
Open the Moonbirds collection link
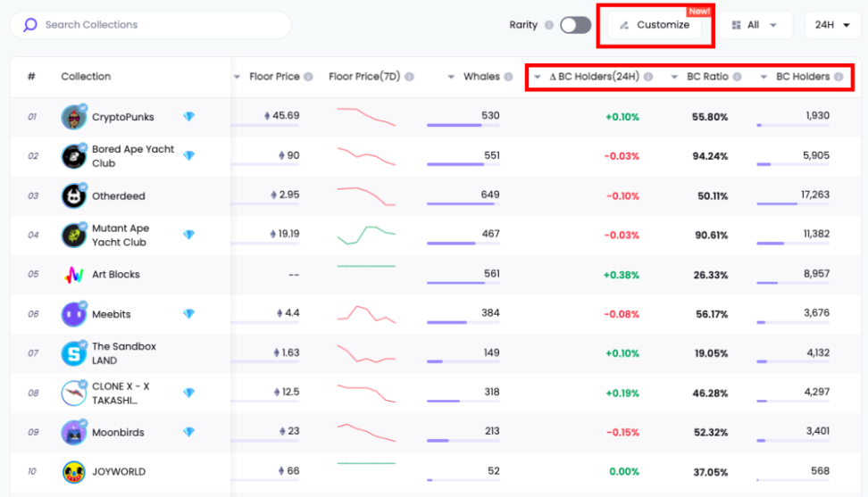(119, 432)
